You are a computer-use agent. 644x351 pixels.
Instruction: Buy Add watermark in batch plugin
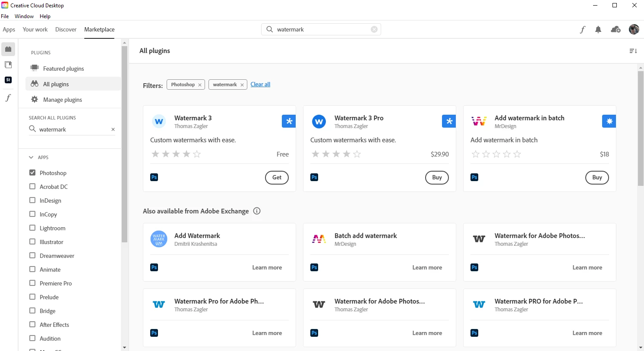tap(597, 177)
